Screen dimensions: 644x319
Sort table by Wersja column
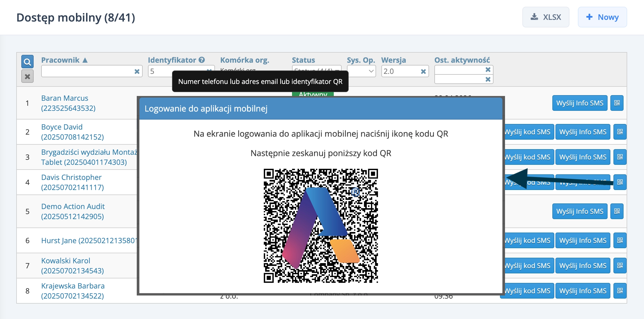pyautogui.click(x=393, y=60)
